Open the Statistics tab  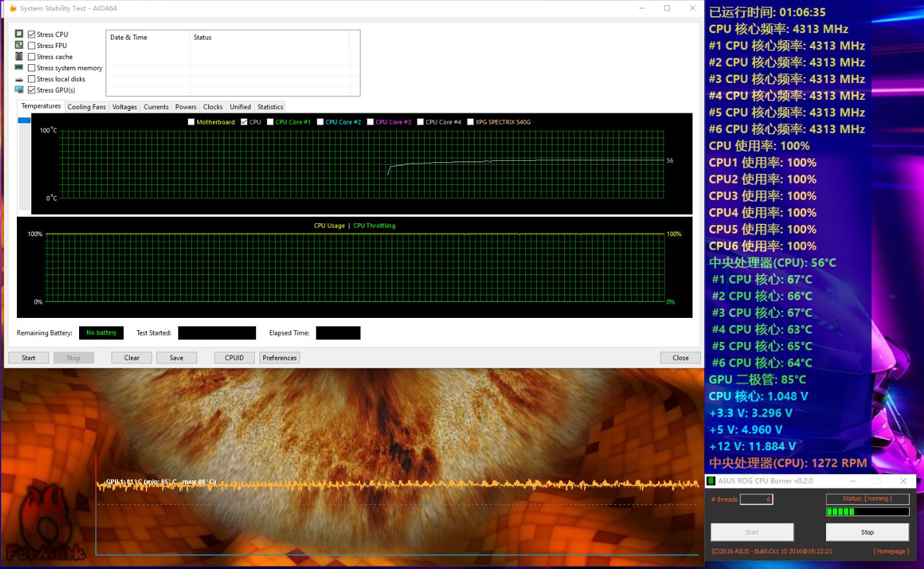[270, 107]
